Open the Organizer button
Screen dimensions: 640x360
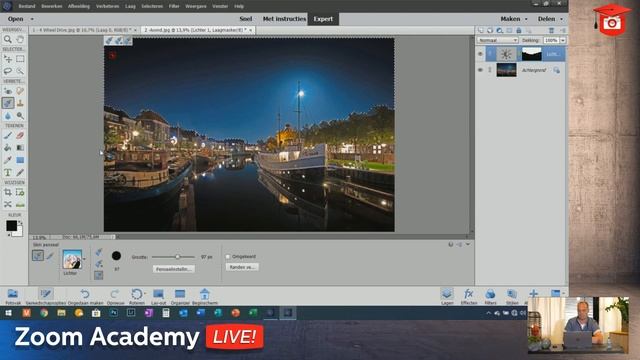click(x=180, y=296)
